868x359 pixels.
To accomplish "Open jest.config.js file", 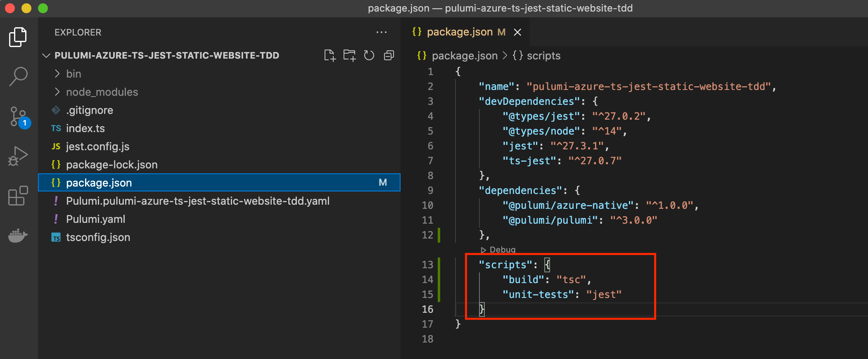I will pyautogui.click(x=219, y=146).
